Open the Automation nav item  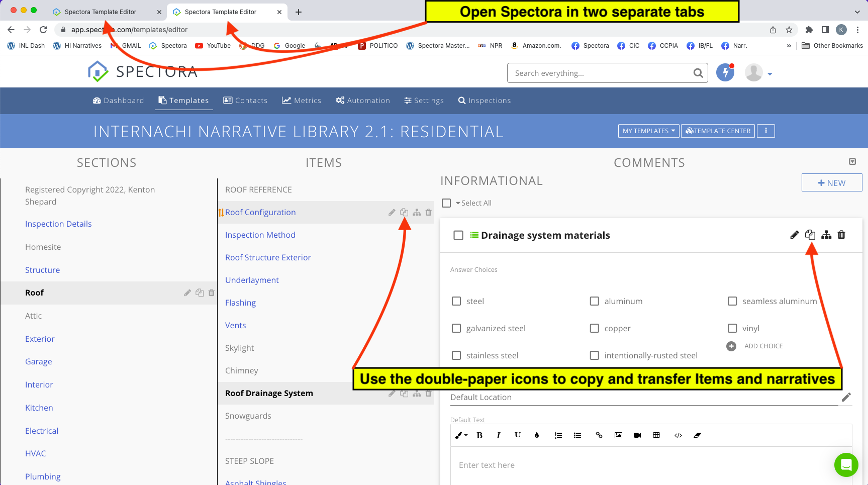coord(363,101)
